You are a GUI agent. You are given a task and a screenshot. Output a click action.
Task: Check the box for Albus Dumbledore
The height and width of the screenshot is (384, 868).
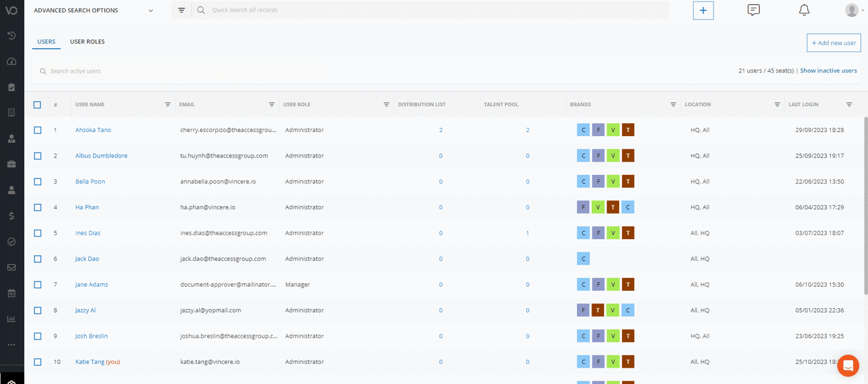tap(38, 156)
